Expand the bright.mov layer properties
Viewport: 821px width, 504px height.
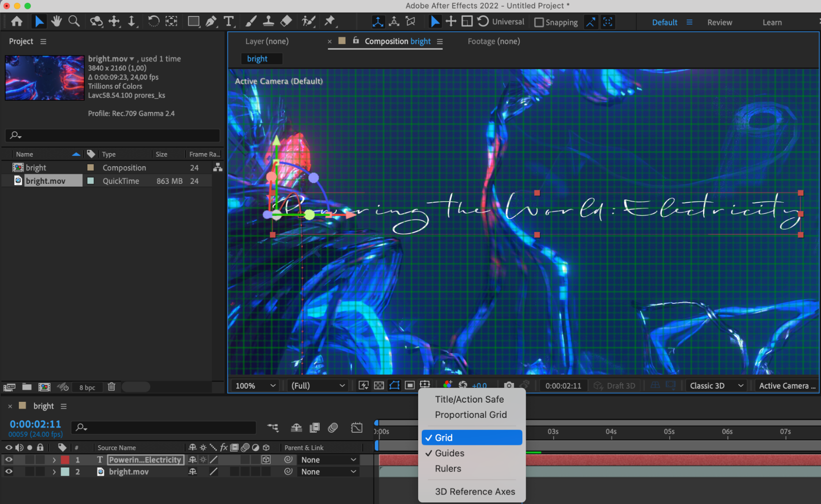point(54,472)
